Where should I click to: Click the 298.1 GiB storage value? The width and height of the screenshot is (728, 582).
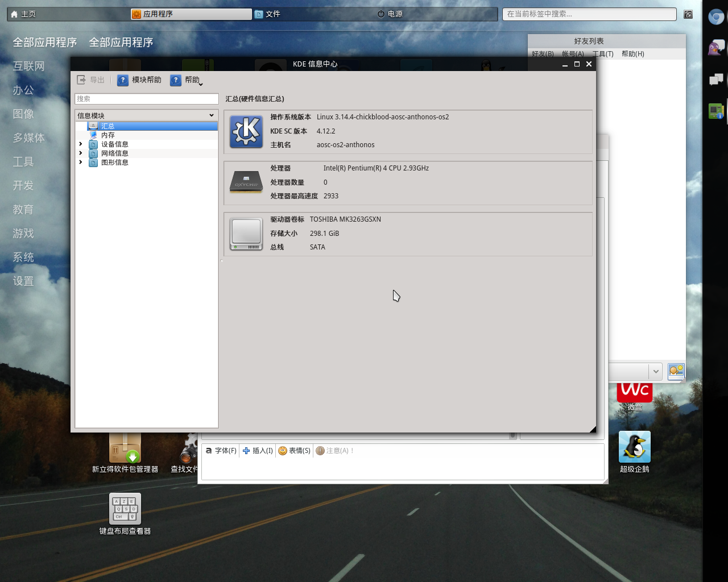click(x=324, y=234)
